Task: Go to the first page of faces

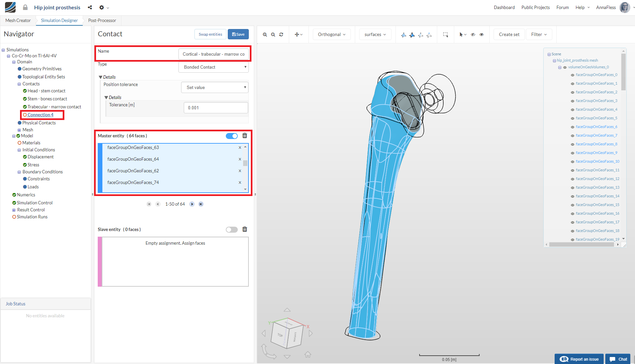Action: [x=149, y=204]
